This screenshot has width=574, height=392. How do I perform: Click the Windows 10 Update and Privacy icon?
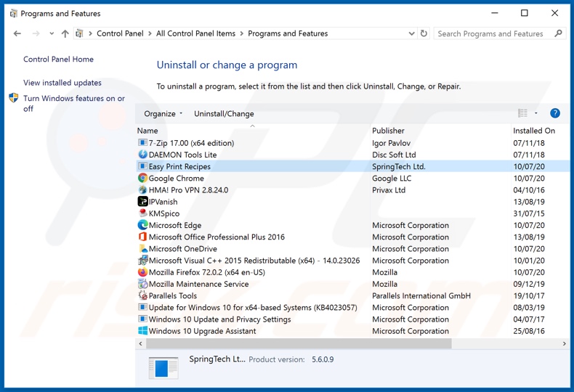[x=142, y=319]
